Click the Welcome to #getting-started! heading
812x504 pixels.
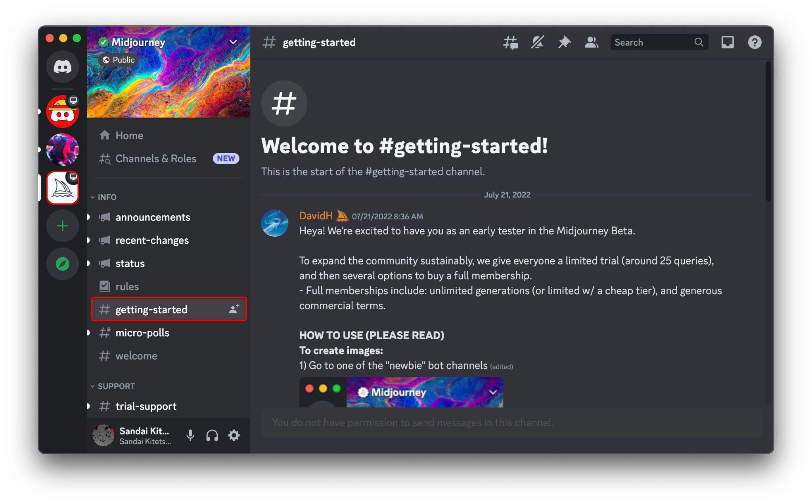pyautogui.click(x=404, y=146)
